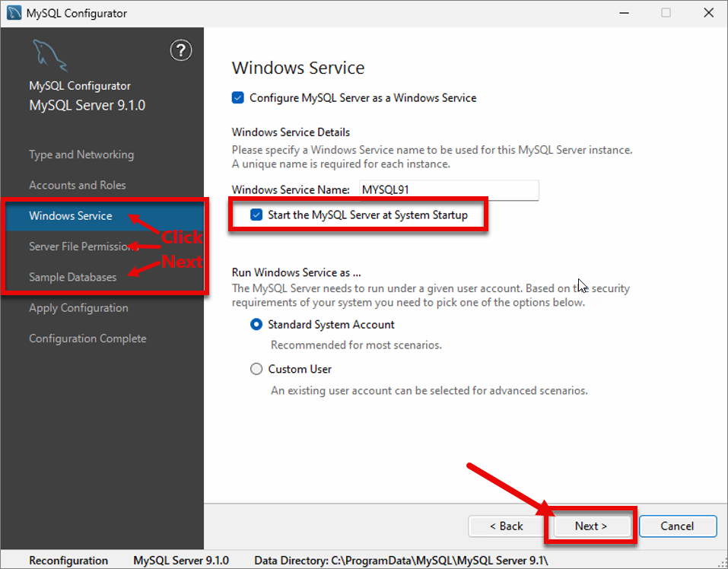Select the Standard System Account option
728x569 pixels.
[x=256, y=324]
